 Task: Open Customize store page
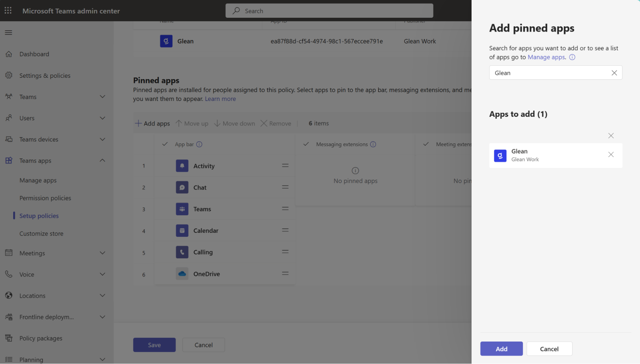41,233
